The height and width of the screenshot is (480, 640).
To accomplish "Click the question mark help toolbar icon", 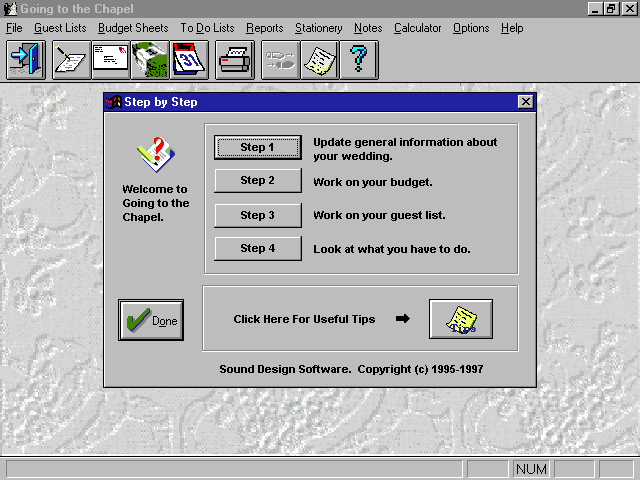I will [x=358, y=60].
